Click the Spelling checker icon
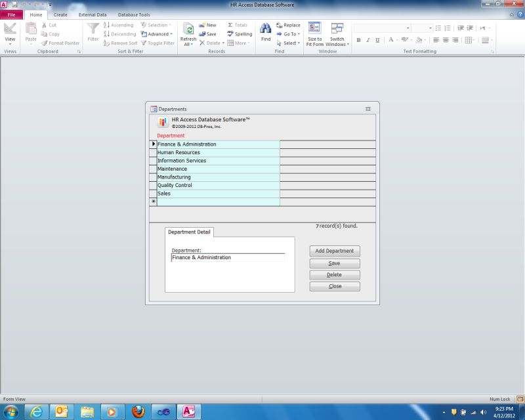The width and height of the screenshot is (525, 420). point(230,34)
